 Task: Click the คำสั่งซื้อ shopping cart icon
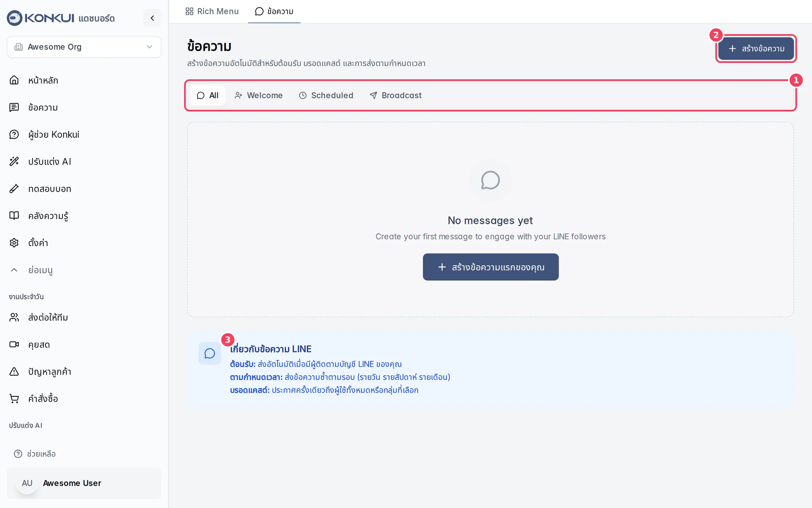[14, 399]
